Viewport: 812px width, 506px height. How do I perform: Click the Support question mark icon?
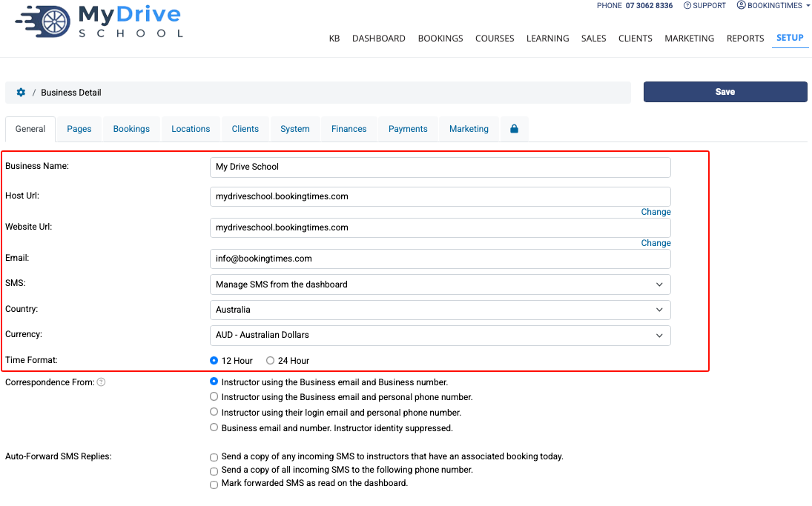[687, 6]
